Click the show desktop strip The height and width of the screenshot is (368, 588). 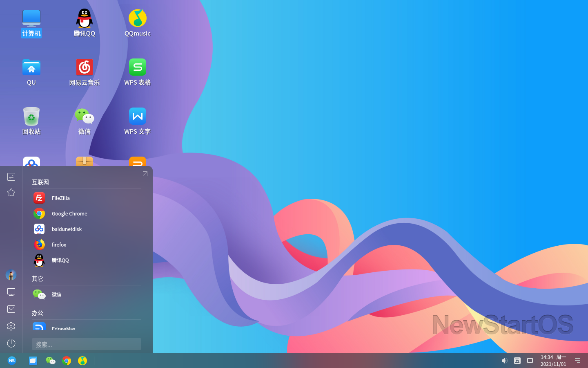click(x=586, y=361)
